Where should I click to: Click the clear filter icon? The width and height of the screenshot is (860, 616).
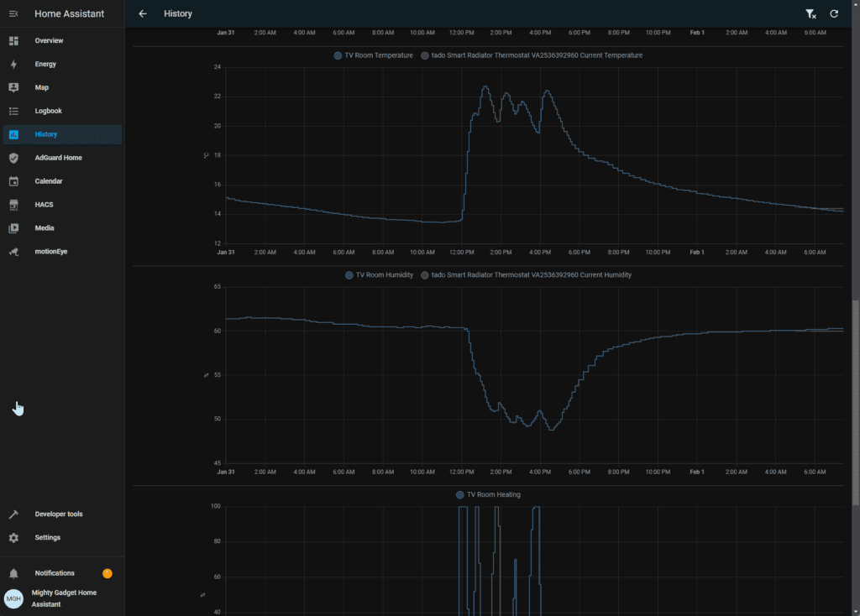click(810, 13)
